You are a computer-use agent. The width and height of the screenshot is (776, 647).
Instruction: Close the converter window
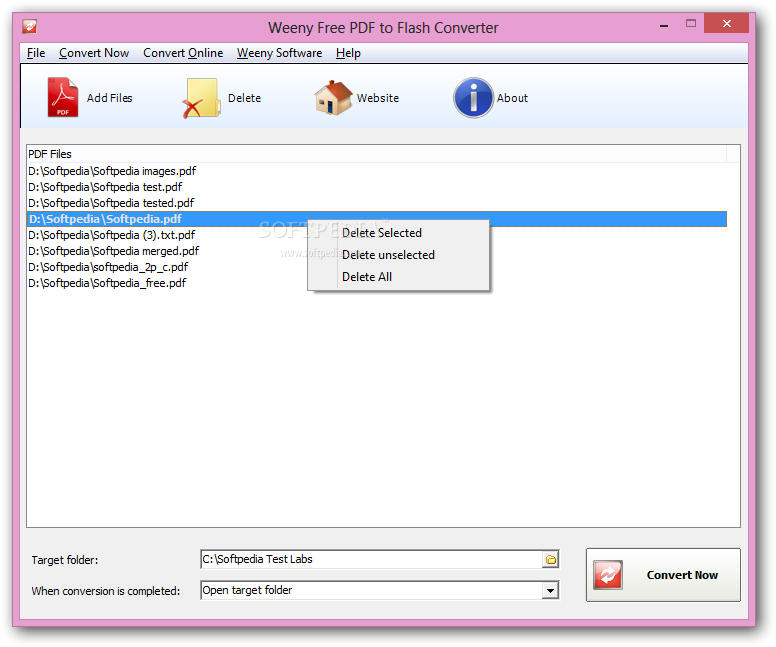pos(726,23)
